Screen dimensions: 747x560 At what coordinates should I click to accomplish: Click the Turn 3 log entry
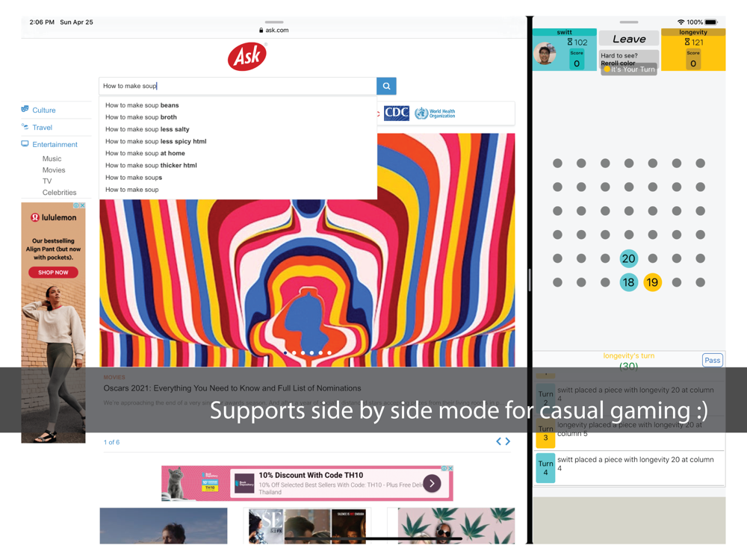click(630, 433)
